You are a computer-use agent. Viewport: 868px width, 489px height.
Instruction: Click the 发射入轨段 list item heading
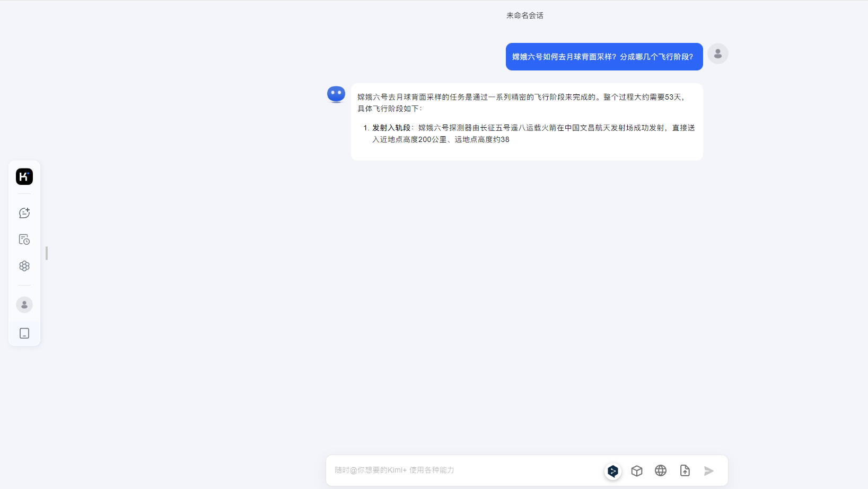pos(391,128)
